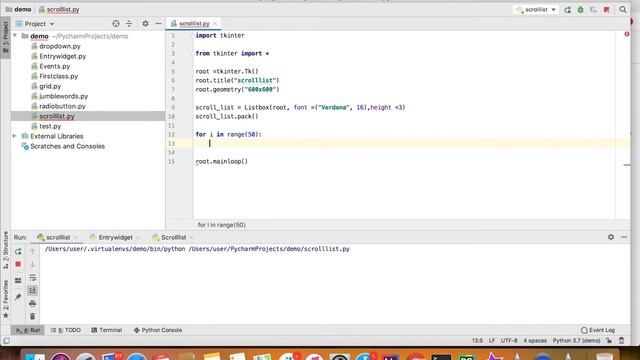640x360 pixels.
Task: Open grid.py in project tree
Action: 50,86
